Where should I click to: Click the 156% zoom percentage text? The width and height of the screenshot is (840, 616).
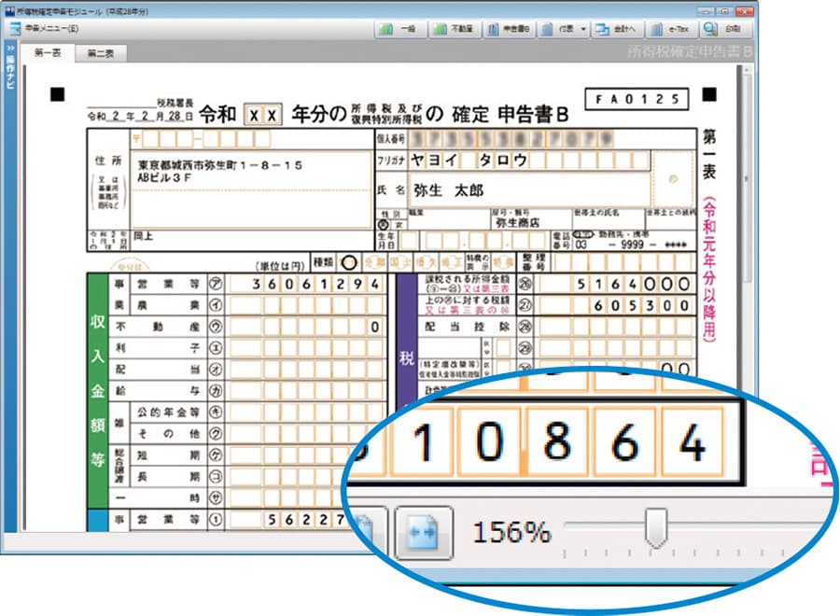click(x=511, y=532)
